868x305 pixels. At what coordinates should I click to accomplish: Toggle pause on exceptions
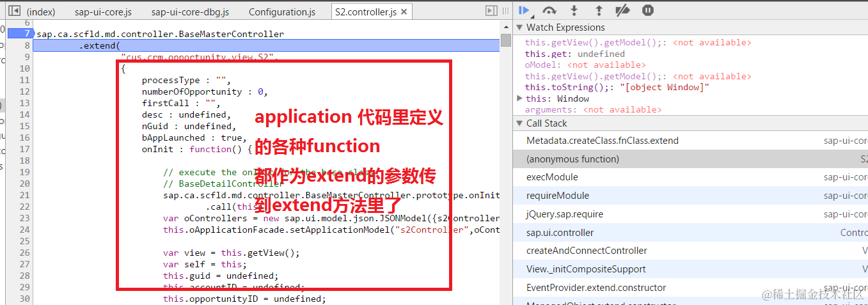[648, 10]
